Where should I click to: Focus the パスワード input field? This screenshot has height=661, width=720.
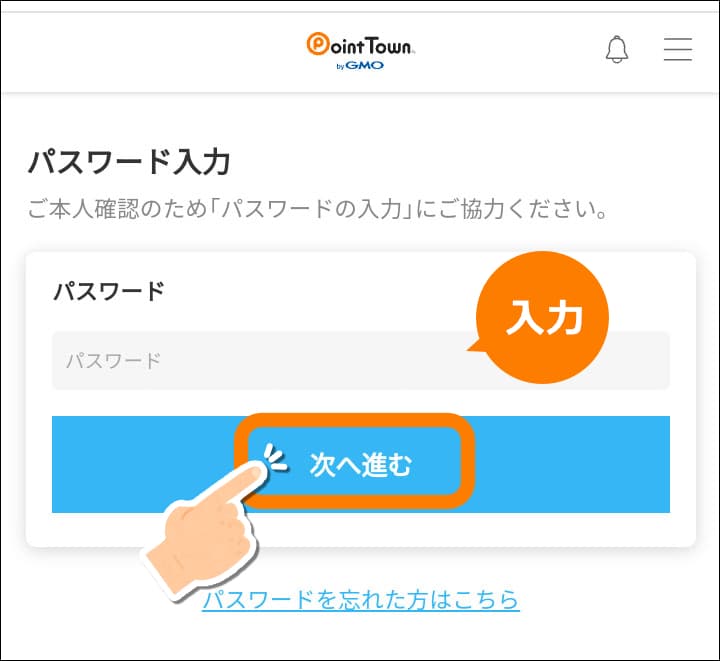(x=360, y=360)
